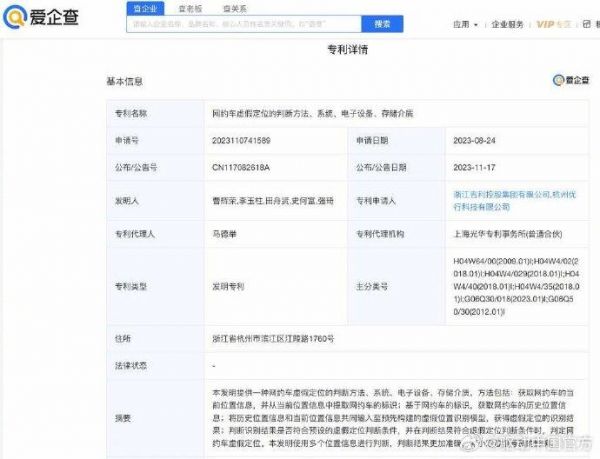
Task: Click the 爱企查 watermark badge beside 基本信息
Action: pyautogui.click(x=571, y=81)
